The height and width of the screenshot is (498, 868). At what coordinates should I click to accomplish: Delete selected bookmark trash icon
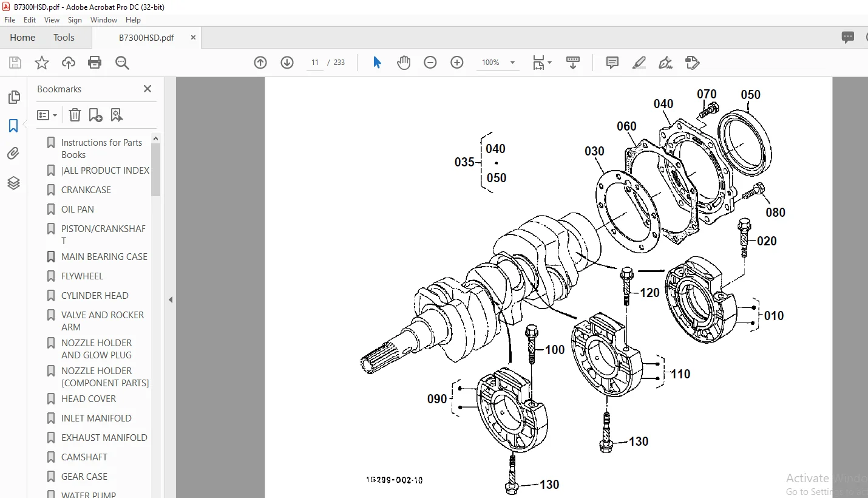click(75, 115)
